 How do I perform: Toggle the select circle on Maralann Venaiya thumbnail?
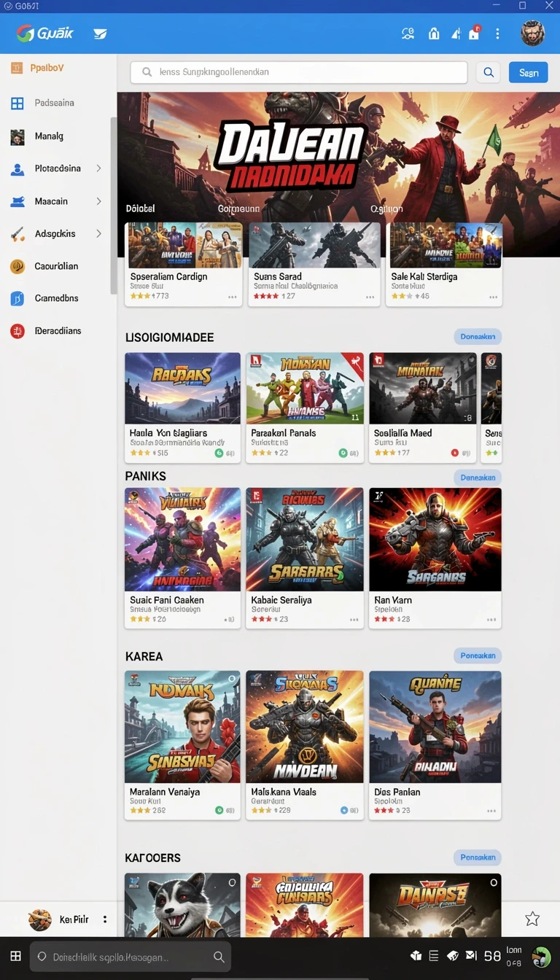(232, 679)
